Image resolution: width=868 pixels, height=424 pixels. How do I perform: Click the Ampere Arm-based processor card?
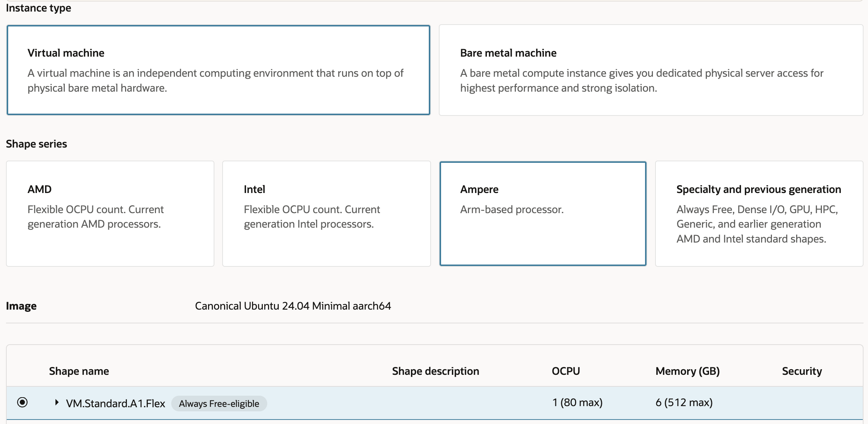coord(543,213)
